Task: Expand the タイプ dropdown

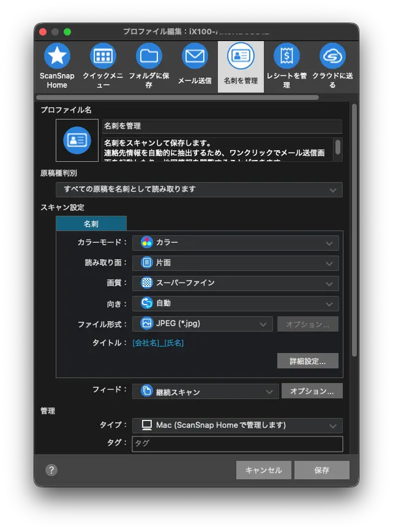Action: [x=237, y=425]
